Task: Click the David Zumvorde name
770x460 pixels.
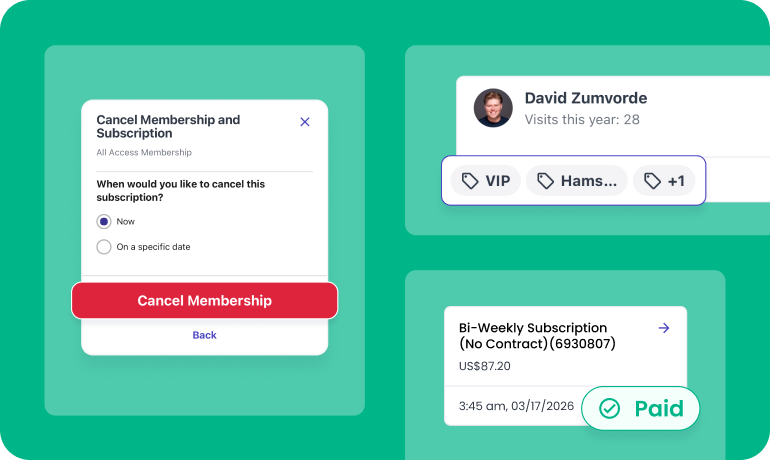Action: (585, 98)
